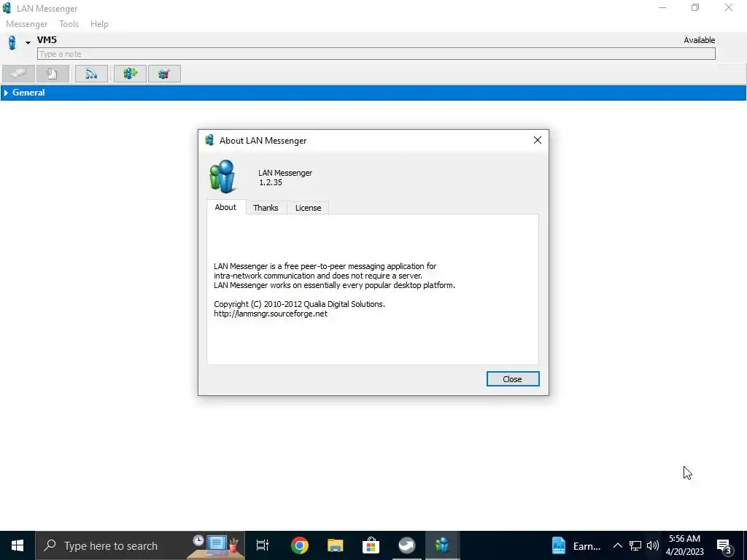Expand the General group

[x=6, y=93]
